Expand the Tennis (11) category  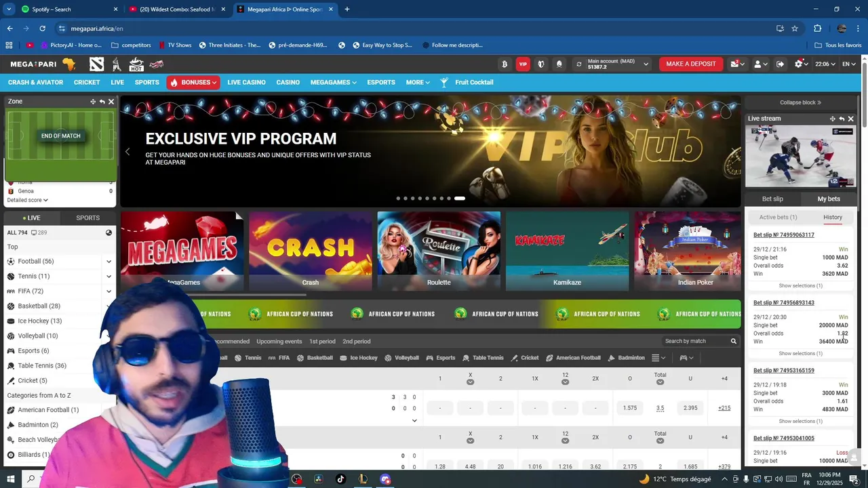click(x=108, y=276)
